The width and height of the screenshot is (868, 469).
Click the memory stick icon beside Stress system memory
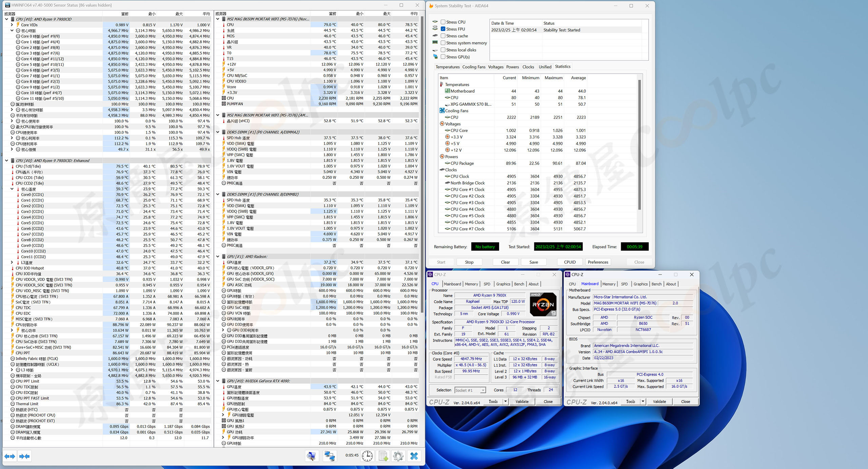pyautogui.click(x=435, y=43)
